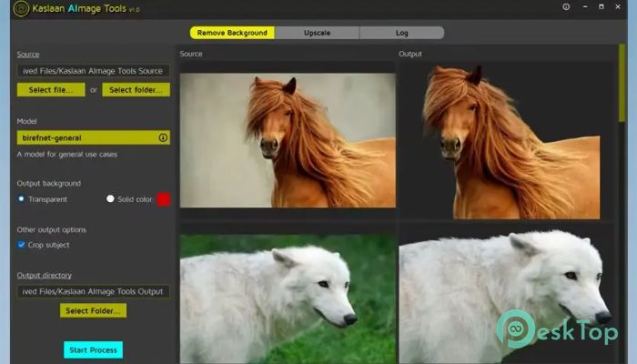This screenshot has height=364, width=637.
Task: Select the Remove Background tab
Action: click(x=232, y=33)
